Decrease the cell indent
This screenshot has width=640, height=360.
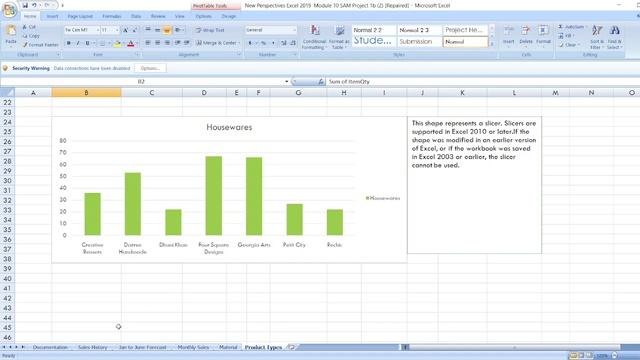click(178, 43)
